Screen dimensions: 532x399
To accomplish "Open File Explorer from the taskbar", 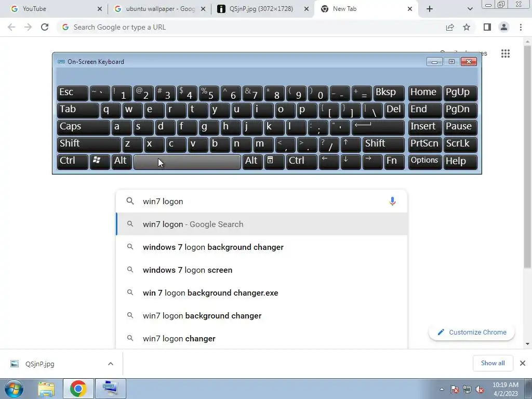I will point(46,389).
